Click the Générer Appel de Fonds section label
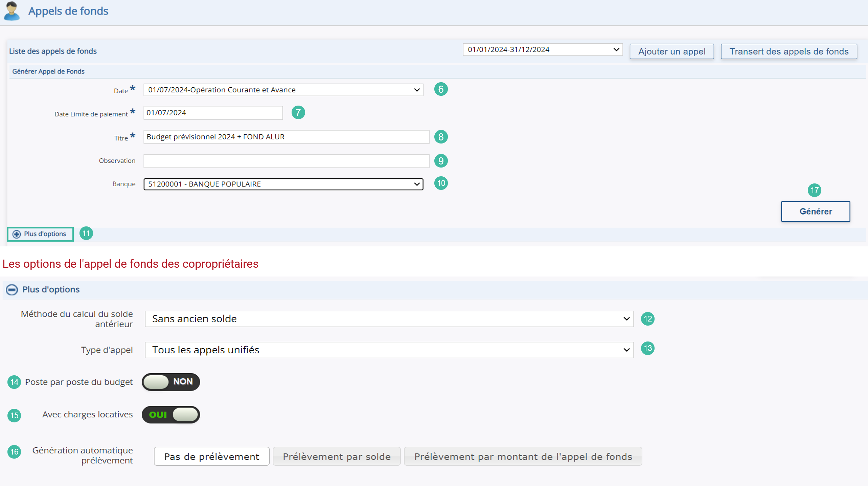This screenshot has height=486, width=868. (x=48, y=71)
